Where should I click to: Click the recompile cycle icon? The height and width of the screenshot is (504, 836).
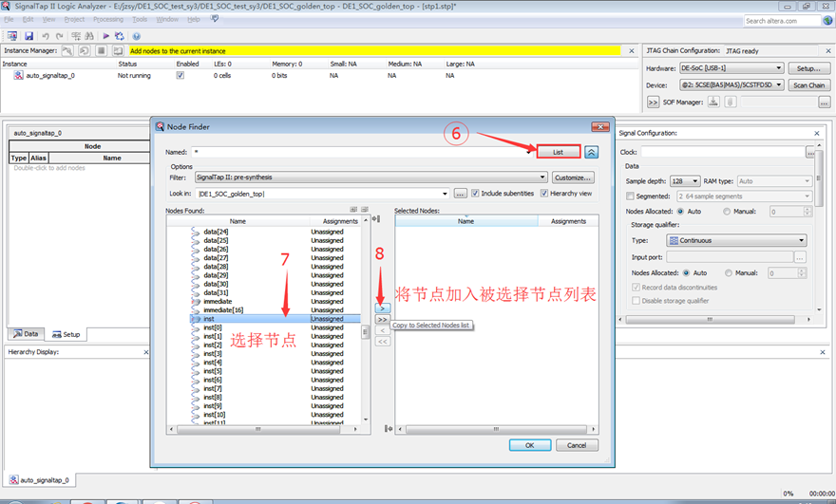(x=120, y=36)
